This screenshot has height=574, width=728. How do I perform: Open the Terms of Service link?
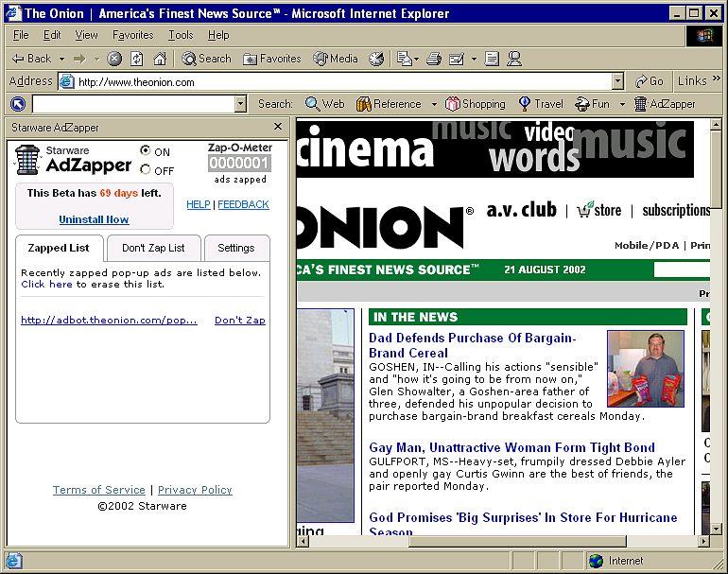99,490
